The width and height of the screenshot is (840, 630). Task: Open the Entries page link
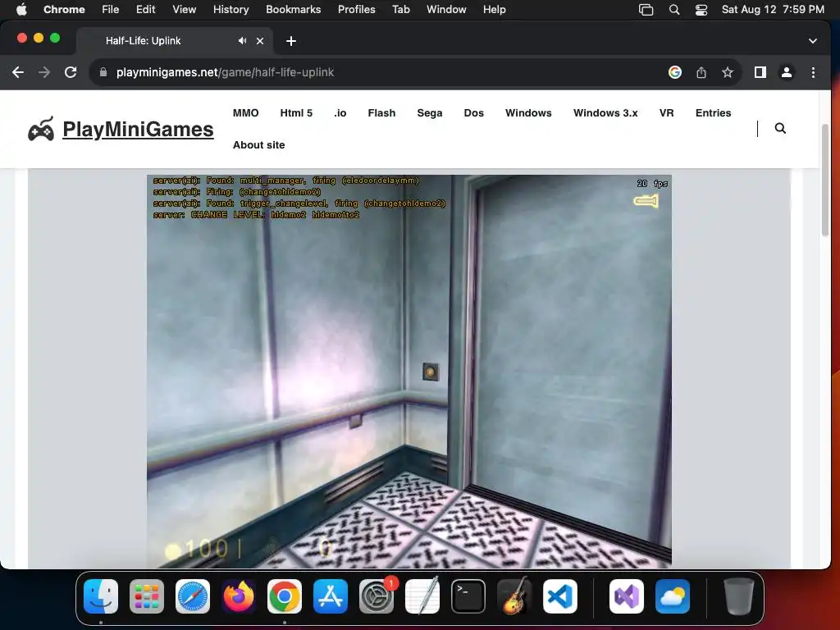click(713, 113)
